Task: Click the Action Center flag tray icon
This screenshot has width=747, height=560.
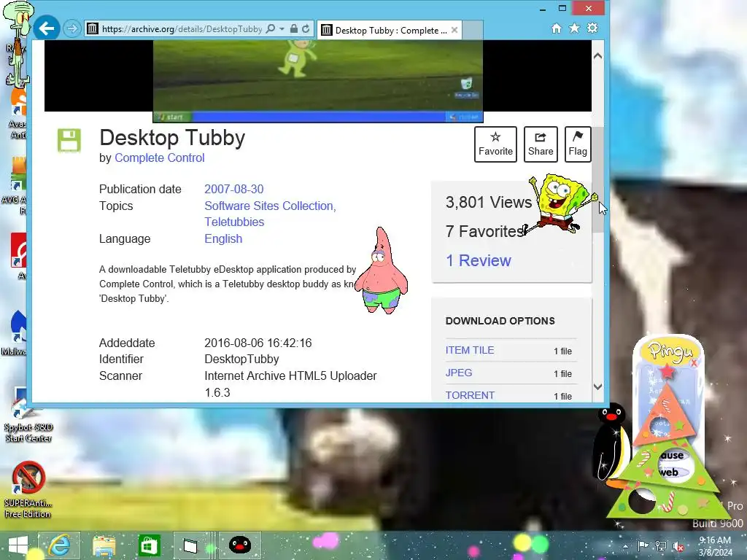Action: coord(643,546)
